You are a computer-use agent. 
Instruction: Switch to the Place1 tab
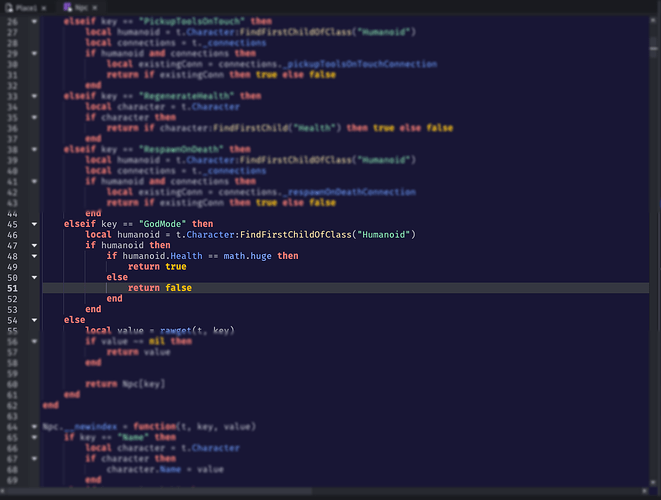26,8
